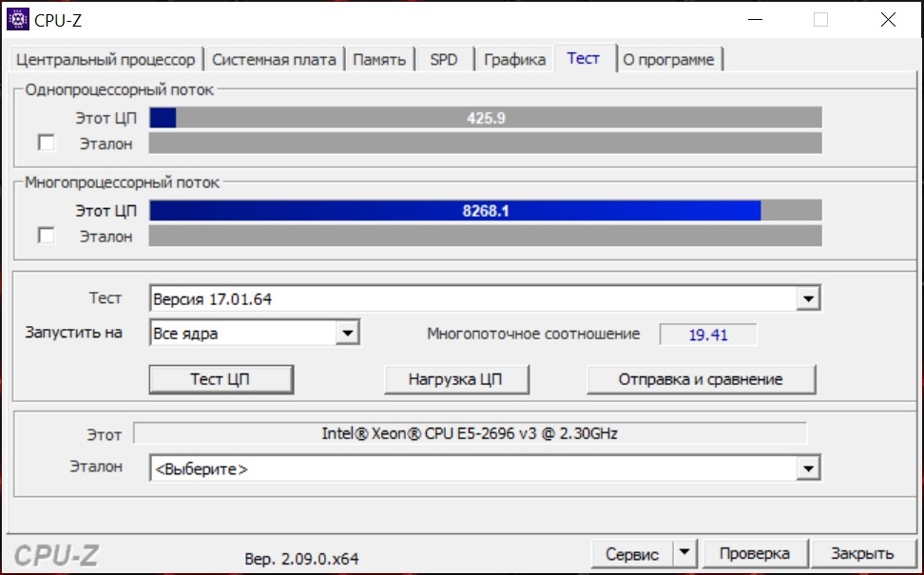
Task: Click the multi-thread score bar 8268.1
Action: (x=486, y=210)
